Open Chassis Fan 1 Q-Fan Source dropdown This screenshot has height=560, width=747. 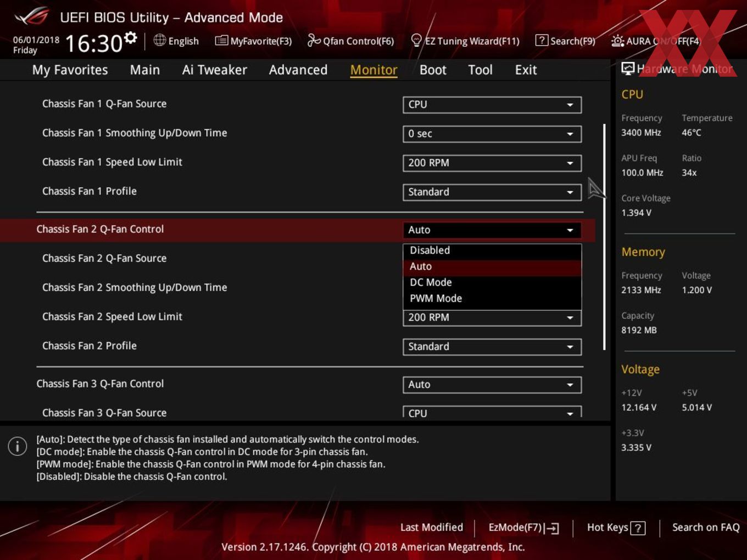point(492,104)
